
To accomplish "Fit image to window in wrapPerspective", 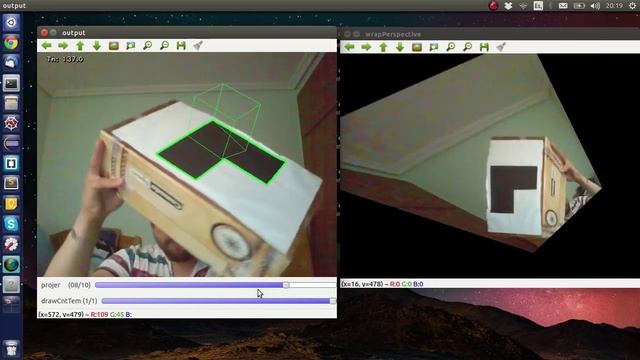I will pos(433,47).
